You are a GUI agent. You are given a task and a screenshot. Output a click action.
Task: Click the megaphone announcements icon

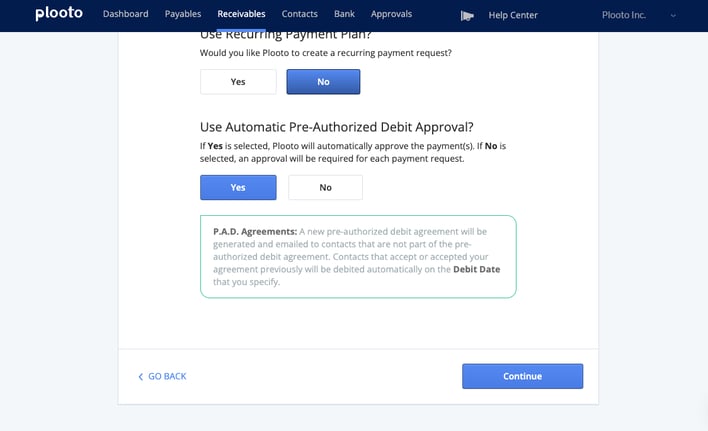(x=467, y=16)
